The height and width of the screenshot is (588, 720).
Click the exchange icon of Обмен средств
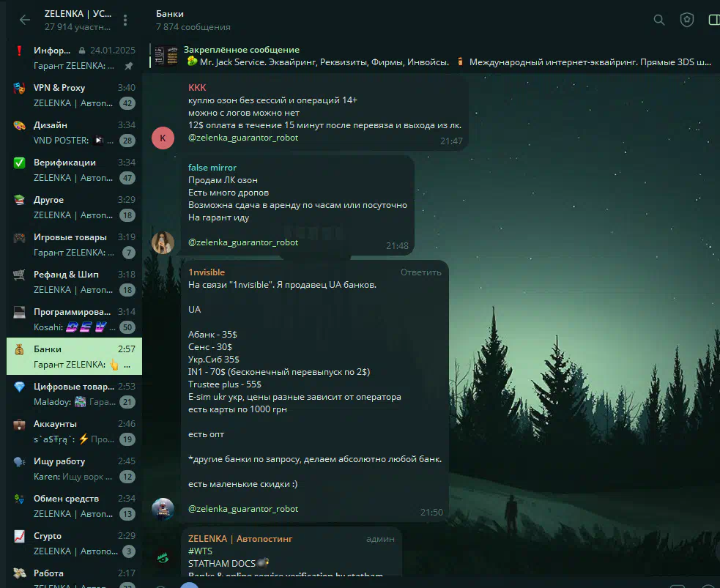[x=19, y=499]
